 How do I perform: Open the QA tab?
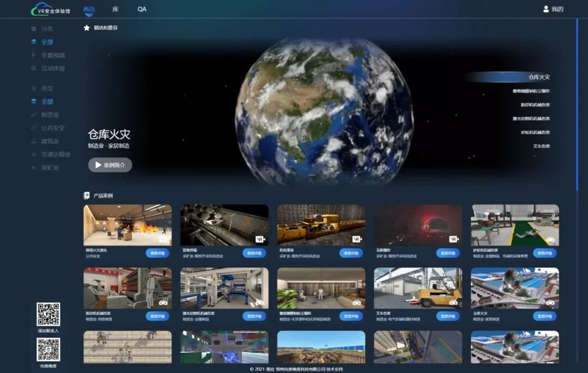point(142,9)
